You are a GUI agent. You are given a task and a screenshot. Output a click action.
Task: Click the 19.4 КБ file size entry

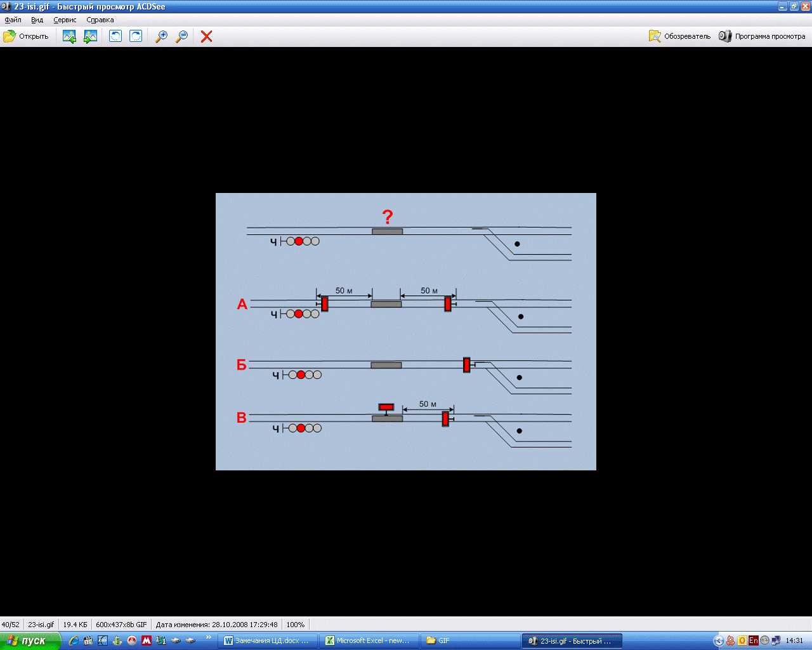click(75, 625)
